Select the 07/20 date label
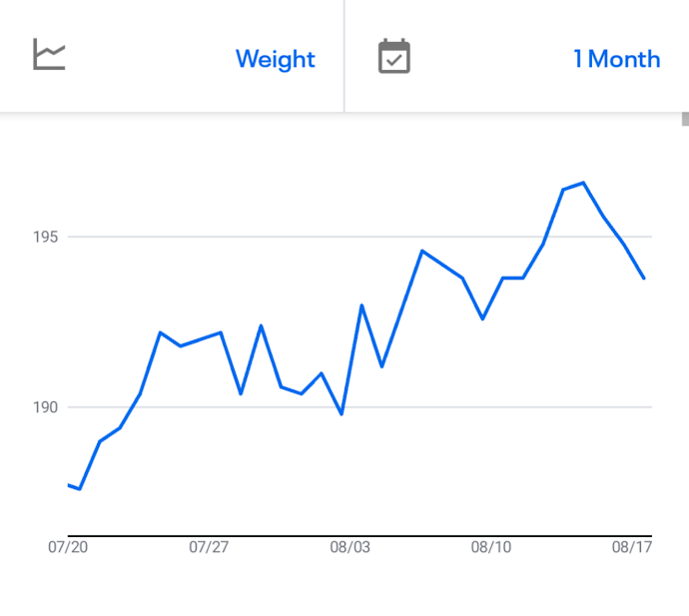The width and height of the screenshot is (689, 616). point(68,547)
